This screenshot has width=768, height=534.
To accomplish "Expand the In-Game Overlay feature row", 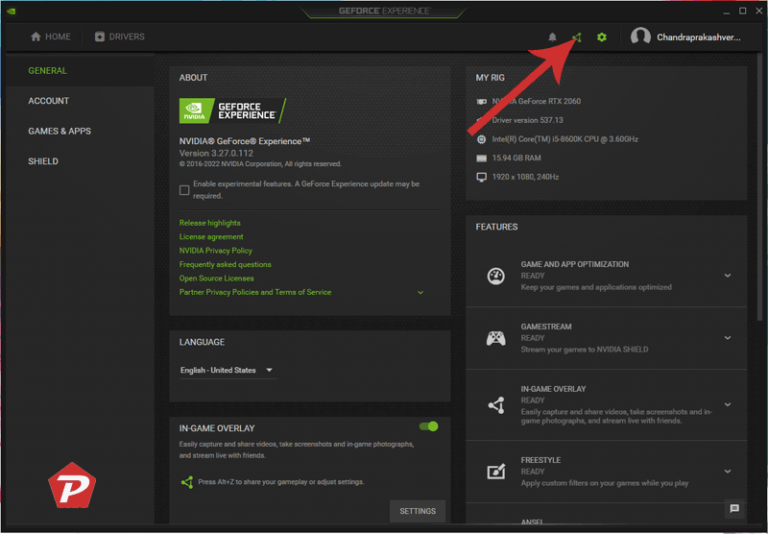I will (x=727, y=405).
